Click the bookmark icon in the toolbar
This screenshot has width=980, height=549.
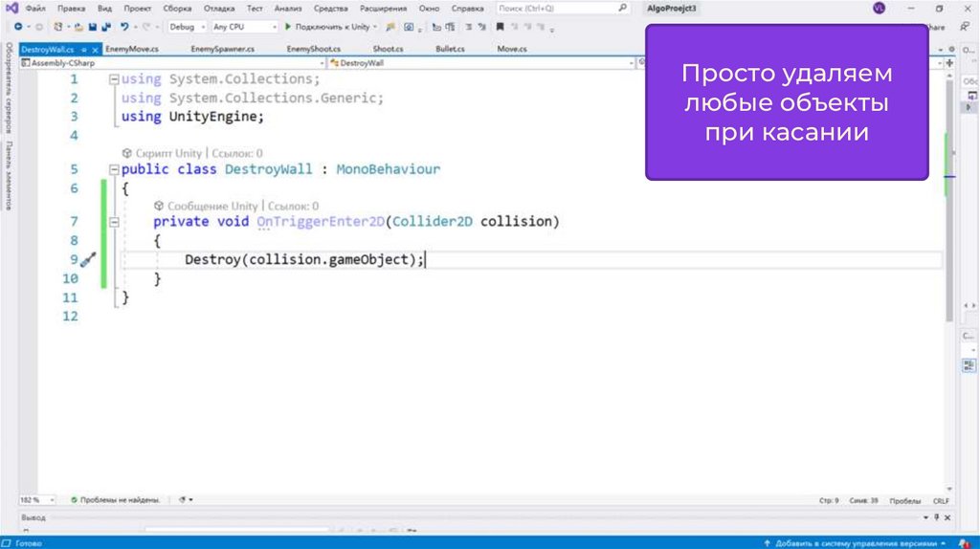click(501, 27)
